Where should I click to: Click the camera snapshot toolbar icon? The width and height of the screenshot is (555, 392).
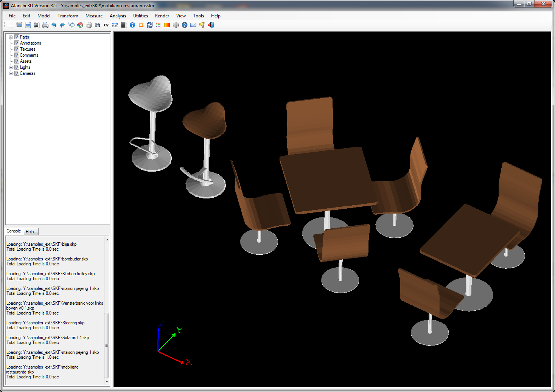click(x=36, y=25)
